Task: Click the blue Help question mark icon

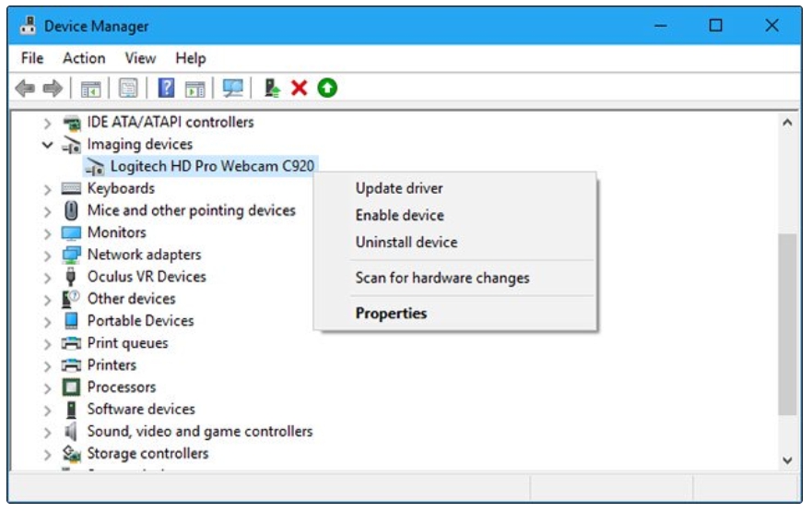Action: coord(167,89)
